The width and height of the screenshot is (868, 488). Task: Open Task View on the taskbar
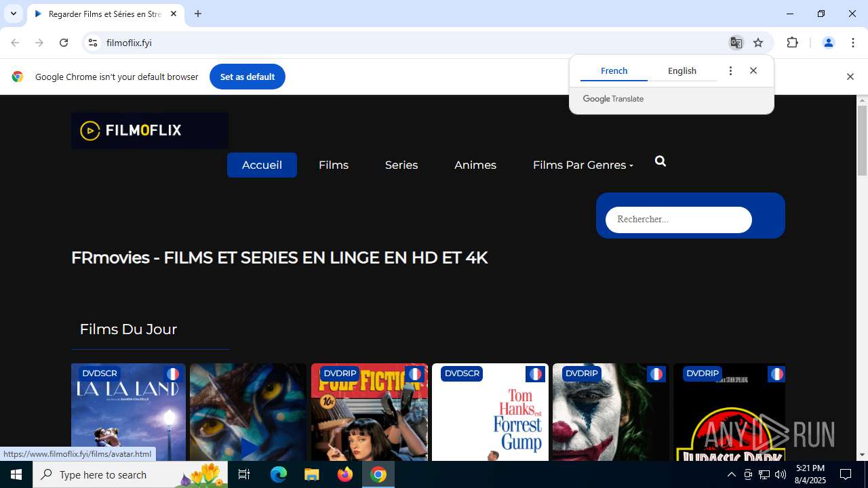click(244, 474)
